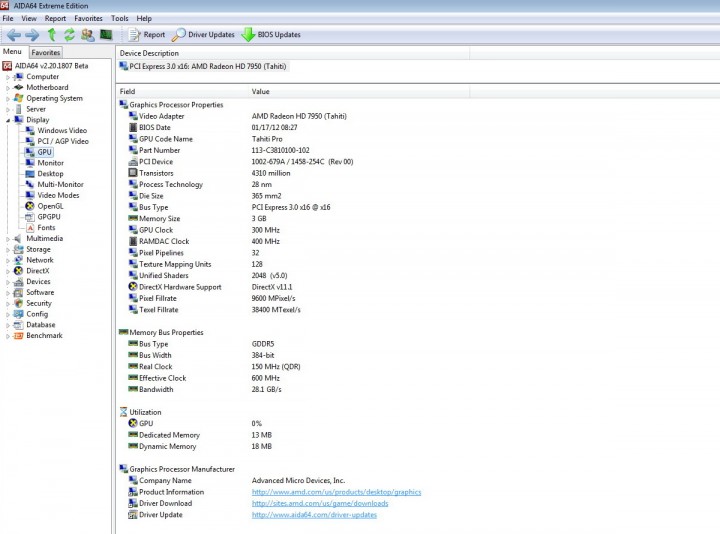Expand the Network node arrow

tap(8, 260)
